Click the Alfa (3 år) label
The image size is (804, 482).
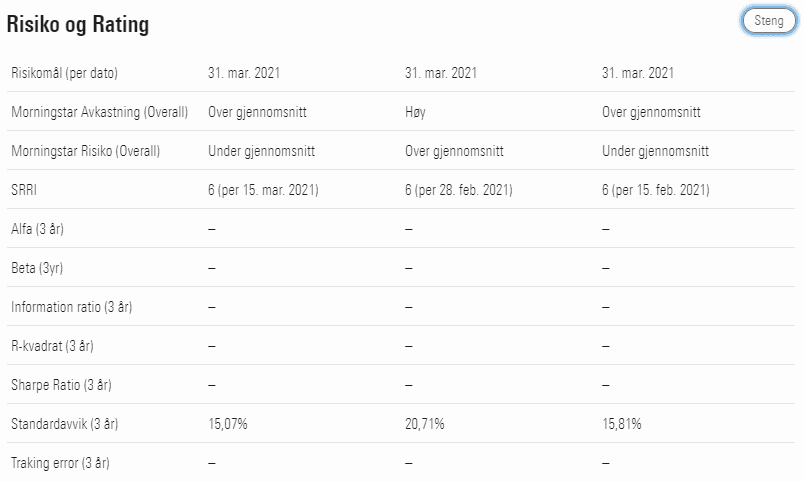[37, 229]
